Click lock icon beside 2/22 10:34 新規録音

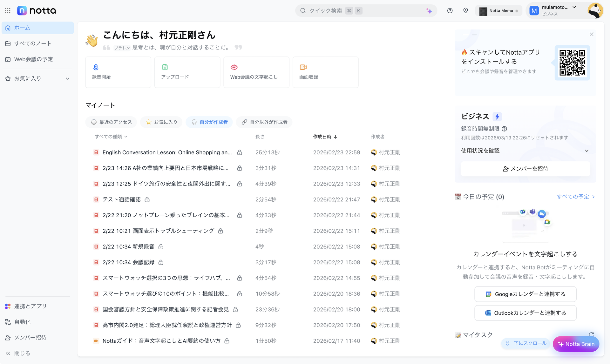(x=161, y=247)
